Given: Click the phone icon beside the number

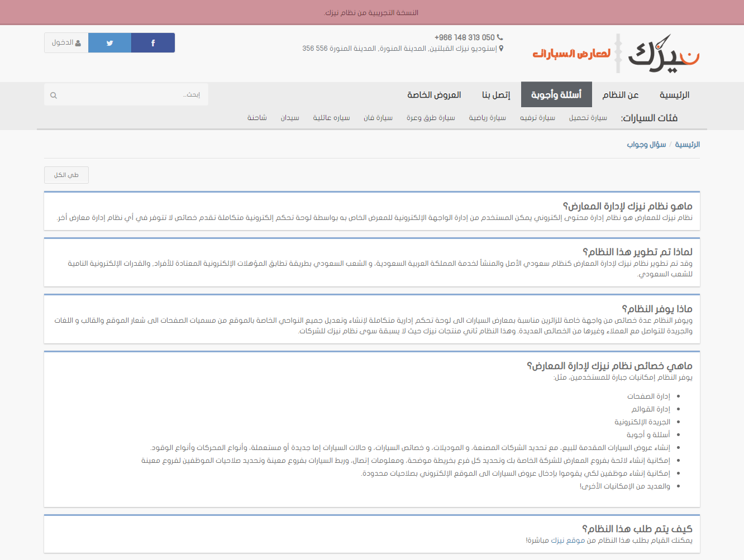Looking at the screenshot, I should pyautogui.click(x=500, y=37).
